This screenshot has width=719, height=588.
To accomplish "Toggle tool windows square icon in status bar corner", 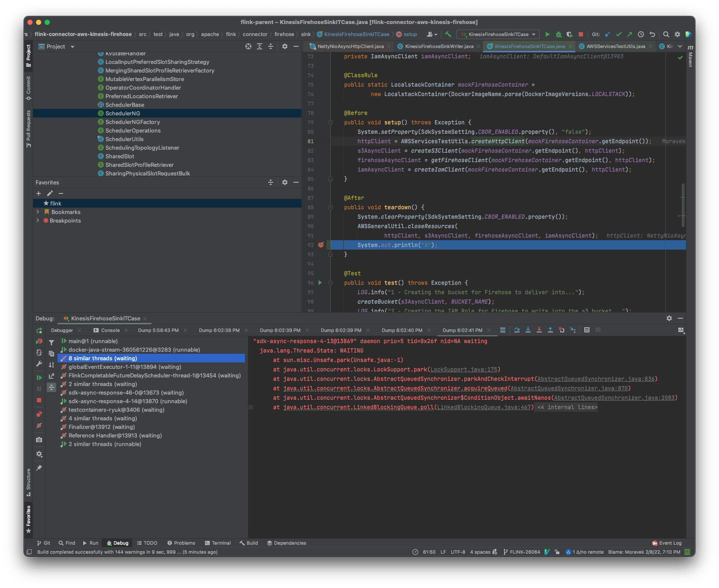I will 29,552.
